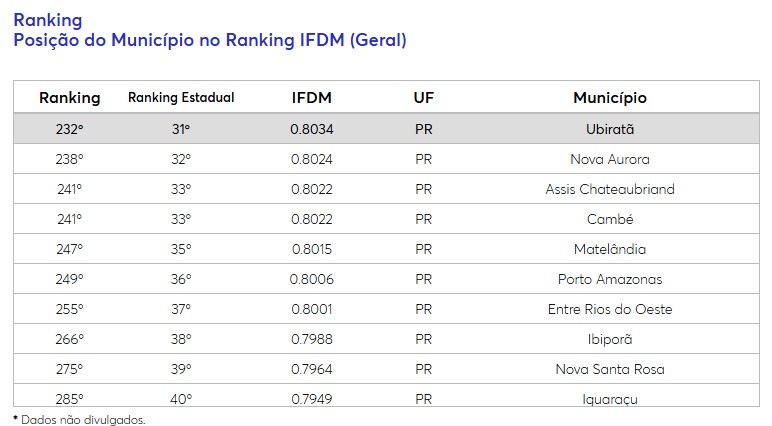Select the Nova Aurora municipality cell
The image size is (772, 426).
610,159
